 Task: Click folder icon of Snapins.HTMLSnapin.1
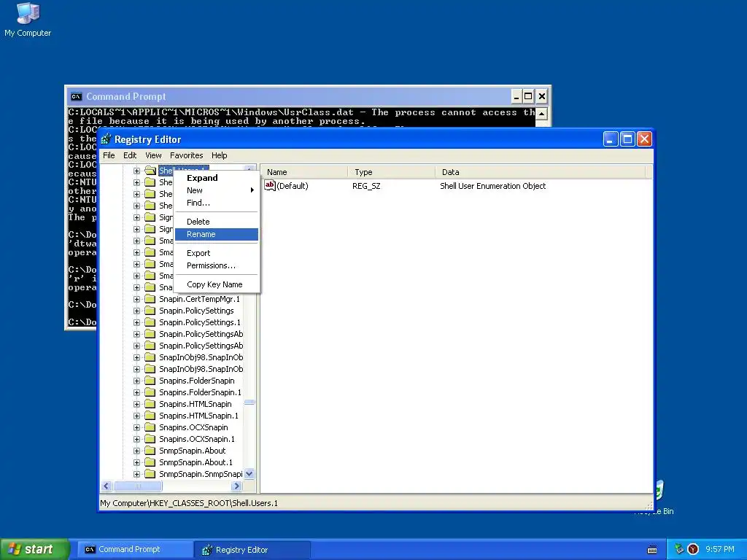[x=150, y=416]
